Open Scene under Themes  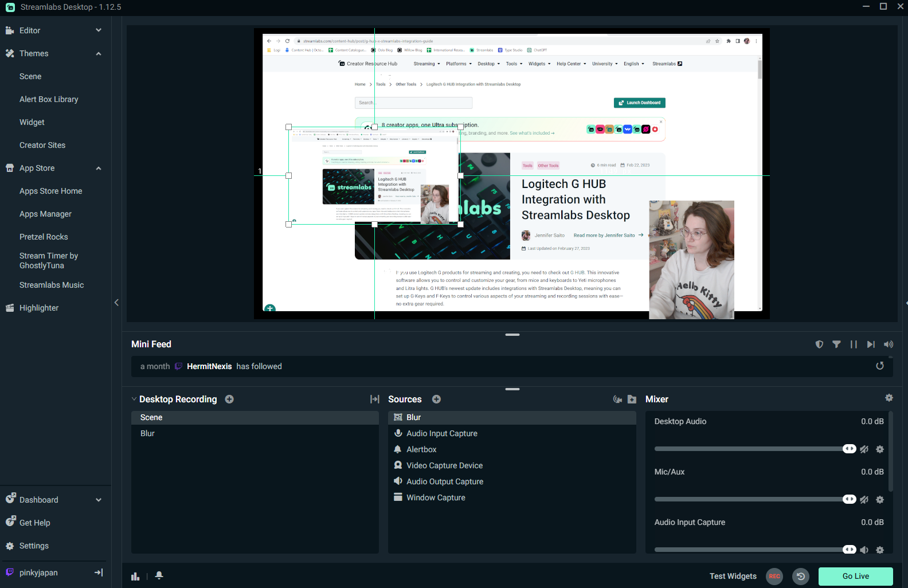(30, 76)
